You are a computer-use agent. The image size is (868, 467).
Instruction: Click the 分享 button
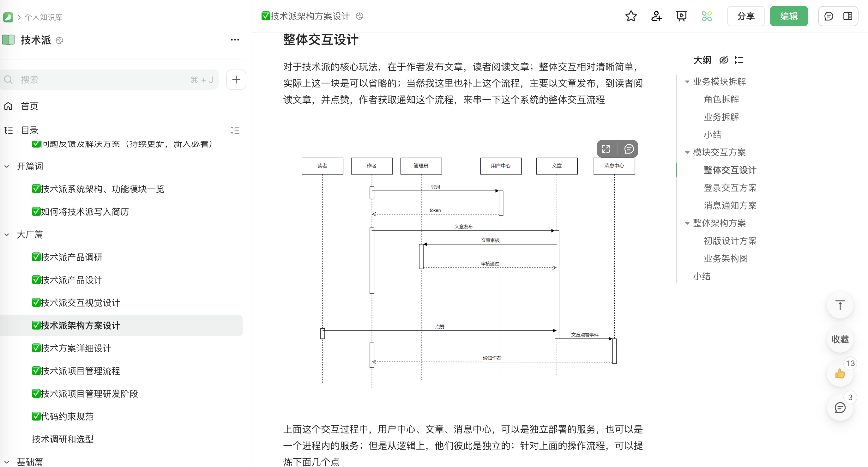click(x=746, y=16)
